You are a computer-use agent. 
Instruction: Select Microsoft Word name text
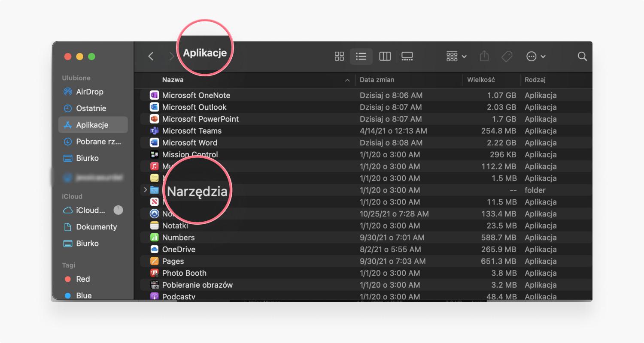190,143
